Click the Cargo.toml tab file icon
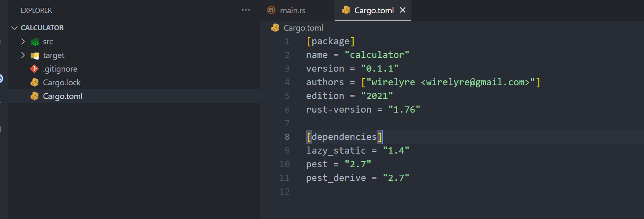Image resolution: width=644 pixels, height=219 pixels. point(346,10)
